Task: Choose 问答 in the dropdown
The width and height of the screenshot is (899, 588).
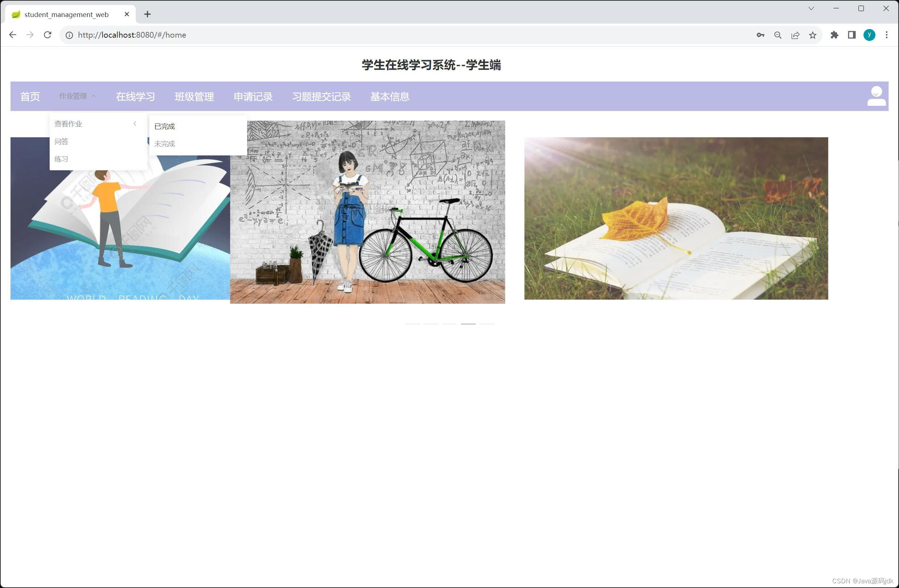Action: 62,142
